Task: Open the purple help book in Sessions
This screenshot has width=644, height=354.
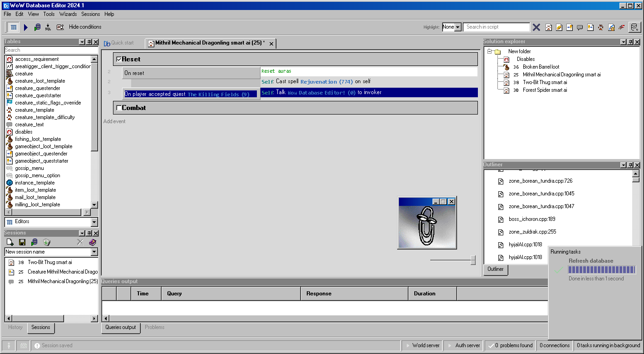Action: pos(93,243)
